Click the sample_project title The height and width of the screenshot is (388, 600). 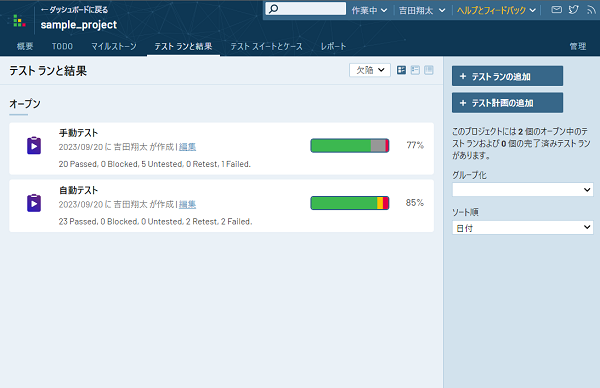(78, 25)
